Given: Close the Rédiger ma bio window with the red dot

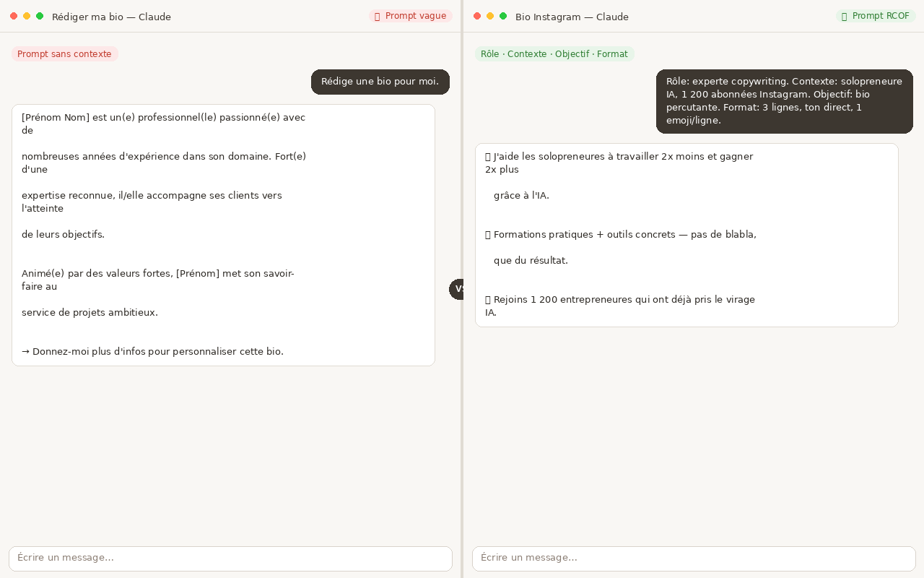Looking at the screenshot, I should pos(14,16).
